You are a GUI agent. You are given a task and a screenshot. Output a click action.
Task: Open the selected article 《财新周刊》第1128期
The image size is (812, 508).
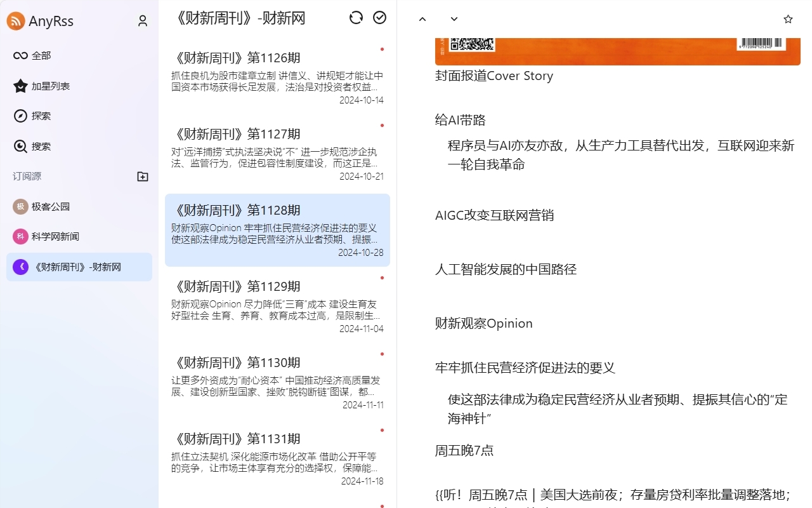[x=277, y=230]
